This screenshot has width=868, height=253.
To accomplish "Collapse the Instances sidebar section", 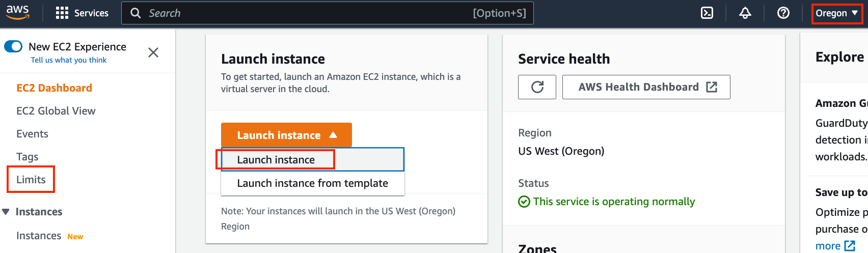I will (x=6, y=212).
